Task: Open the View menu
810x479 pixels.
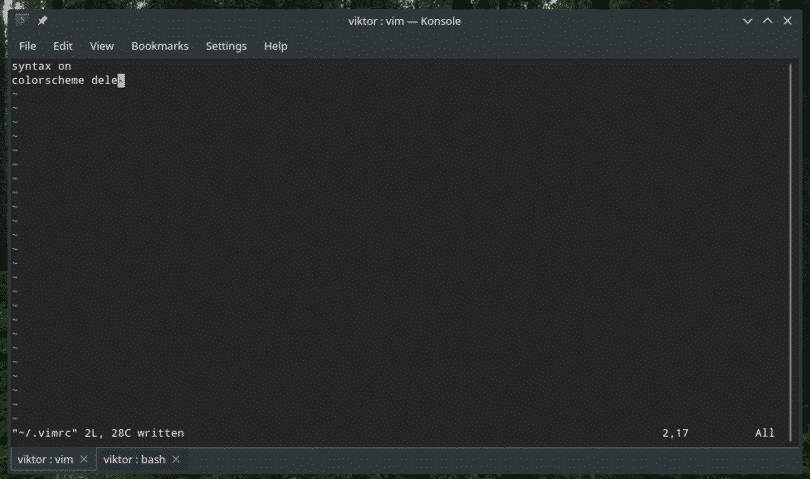Action: 102,46
